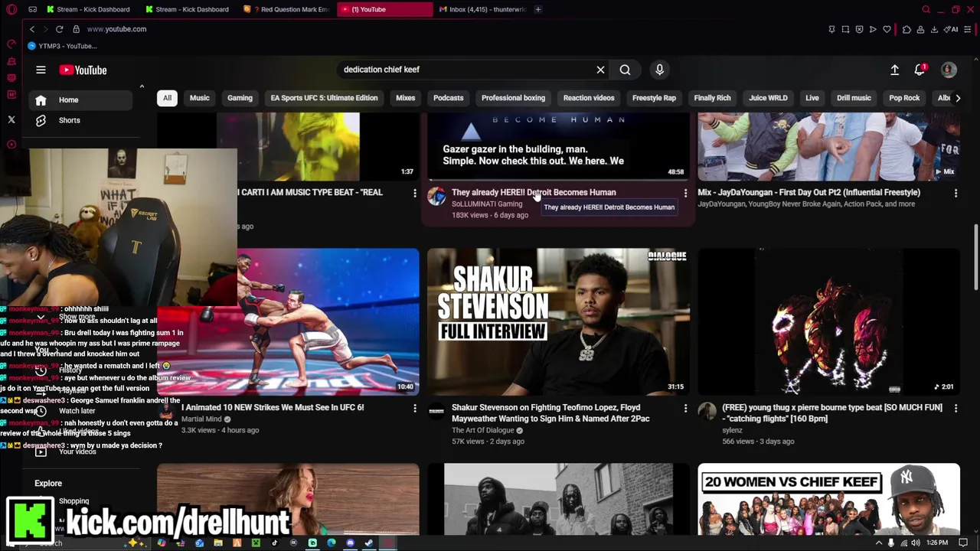Open taskbar volume control
980x551 pixels.
(x=915, y=543)
